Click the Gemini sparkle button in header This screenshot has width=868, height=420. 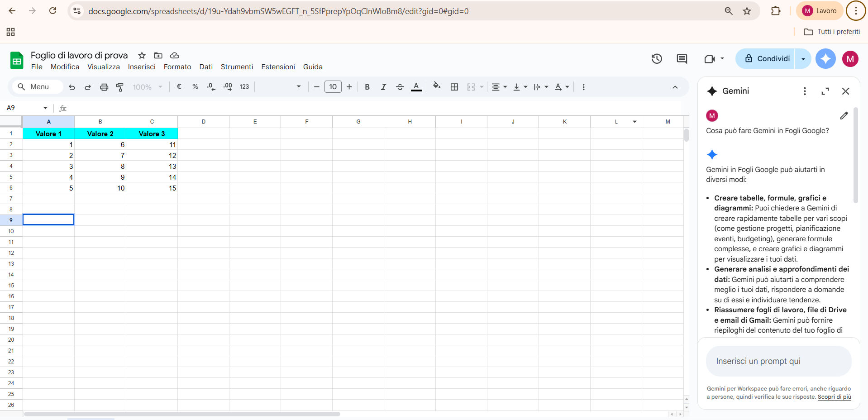(825, 59)
